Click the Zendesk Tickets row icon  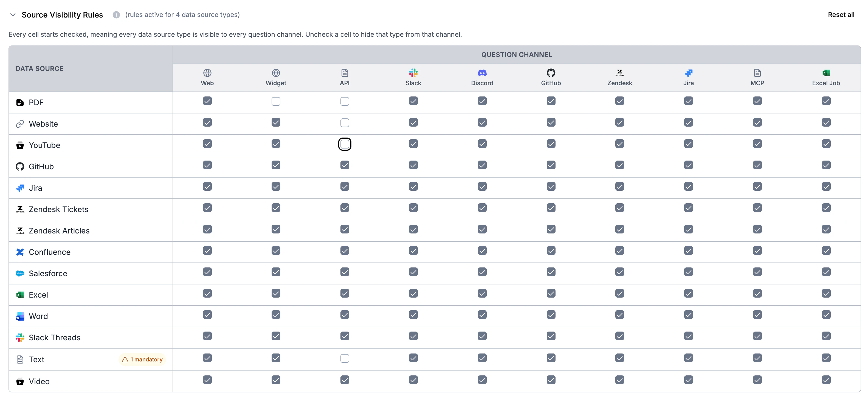pyautogui.click(x=20, y=209)
